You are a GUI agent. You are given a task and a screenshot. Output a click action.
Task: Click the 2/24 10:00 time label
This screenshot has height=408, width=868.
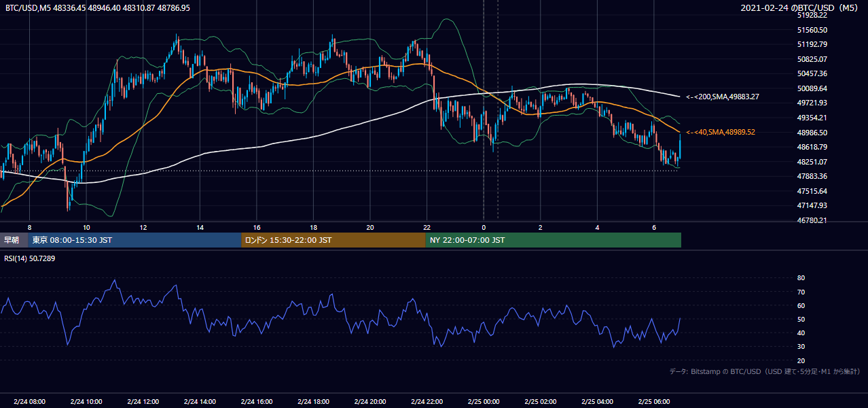tap(86, 401)
